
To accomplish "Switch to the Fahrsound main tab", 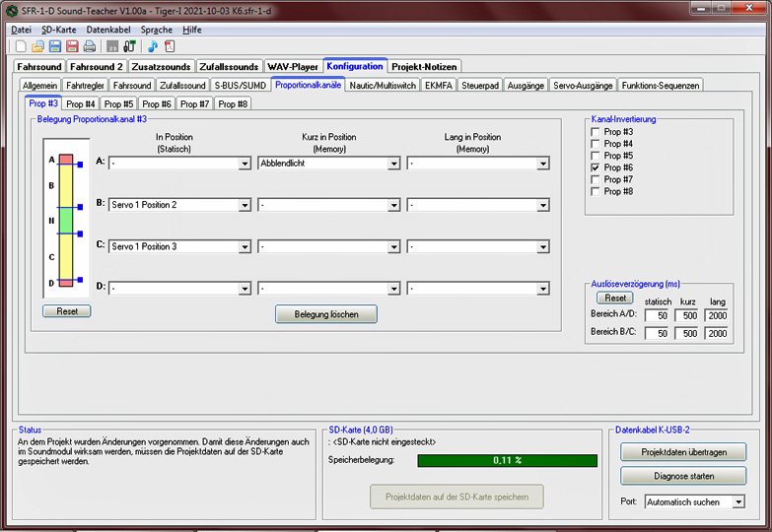I will click(x=39, y=66).
